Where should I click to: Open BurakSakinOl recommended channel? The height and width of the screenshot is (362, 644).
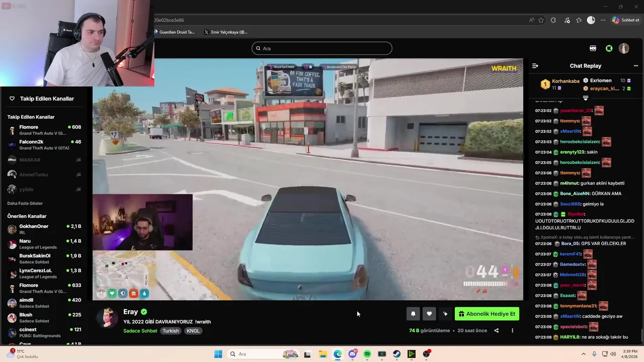pos(44,259)
